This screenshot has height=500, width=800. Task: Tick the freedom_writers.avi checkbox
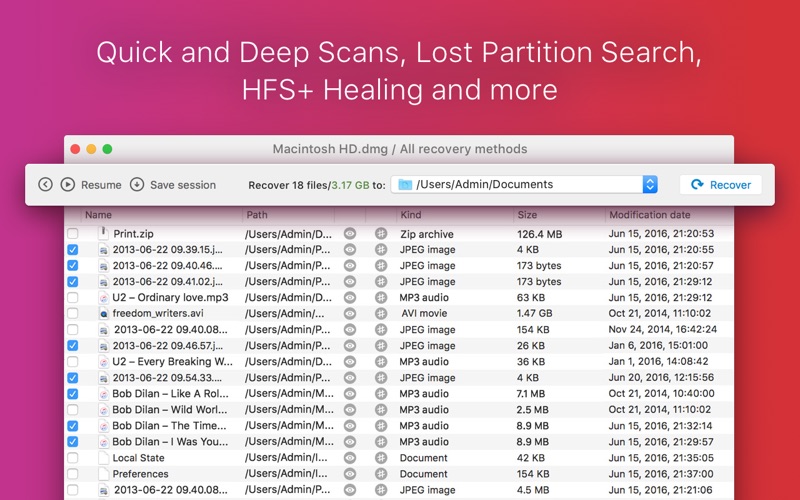coord(72,313)
